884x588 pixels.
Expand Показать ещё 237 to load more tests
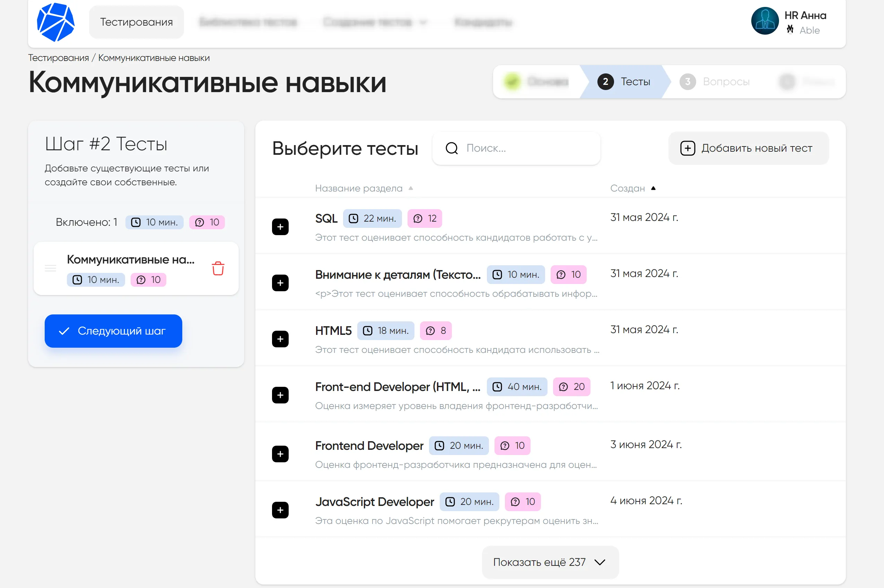point(549,562)
